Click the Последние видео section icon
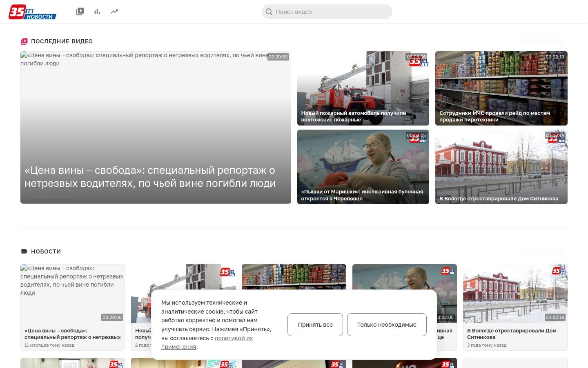The image size is (588, 368). click(24, 41)
